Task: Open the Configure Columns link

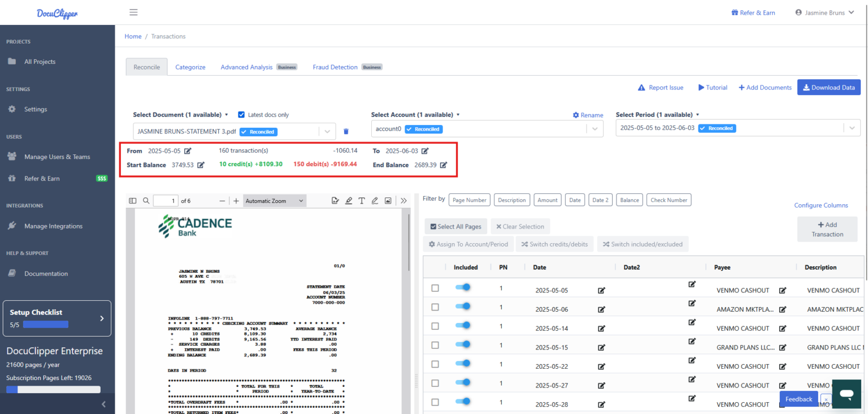Action: tap(821, 205)
